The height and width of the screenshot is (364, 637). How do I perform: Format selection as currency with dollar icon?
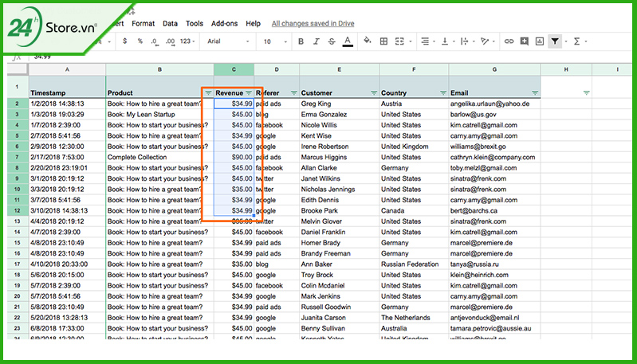124,41
